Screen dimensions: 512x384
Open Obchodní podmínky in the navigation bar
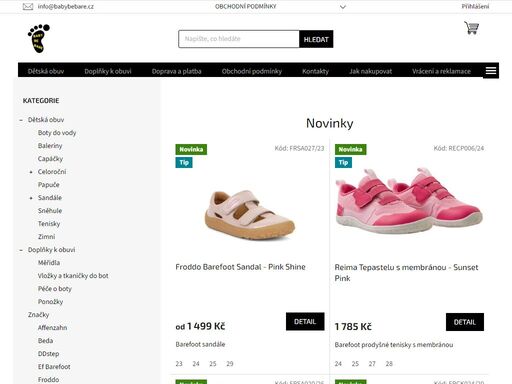click(x=252, y=71)
